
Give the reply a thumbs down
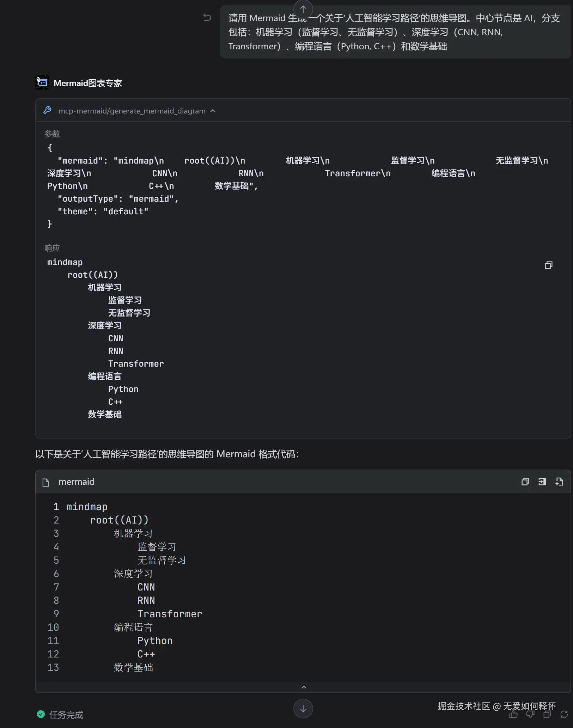pos(530,714)
